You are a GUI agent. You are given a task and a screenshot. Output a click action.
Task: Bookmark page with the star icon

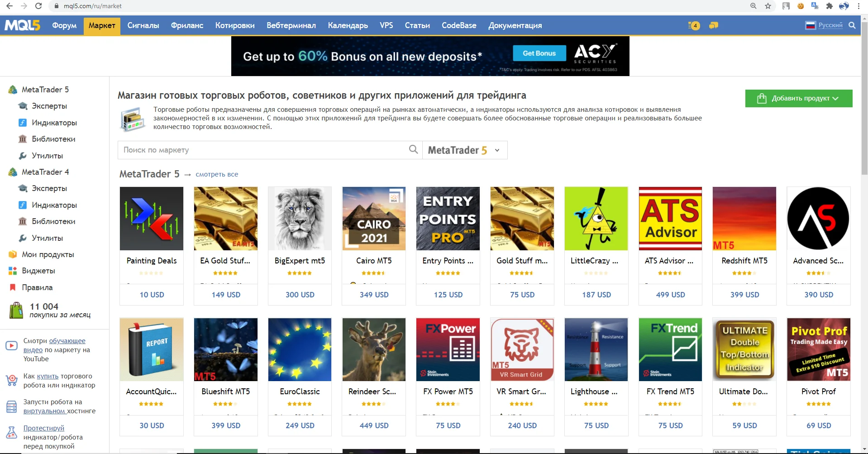click(768, 6)
